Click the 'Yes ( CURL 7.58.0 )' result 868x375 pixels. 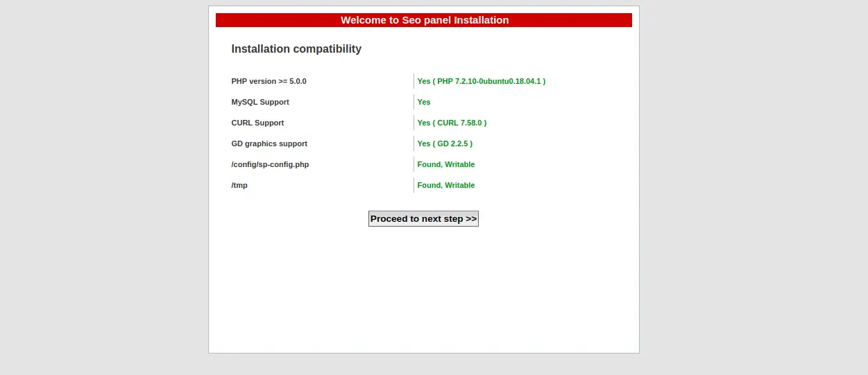[x=452, y=123]
